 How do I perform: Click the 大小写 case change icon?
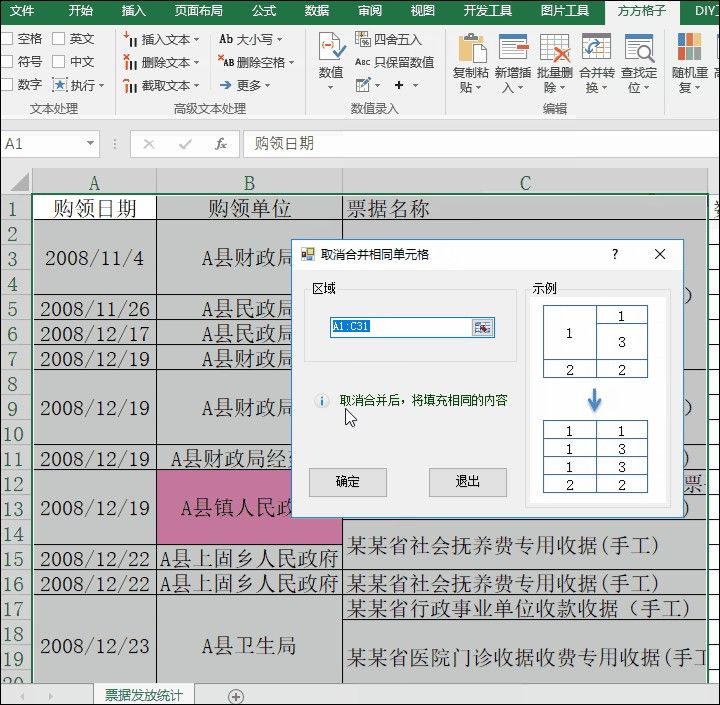(x=226, y=39)
